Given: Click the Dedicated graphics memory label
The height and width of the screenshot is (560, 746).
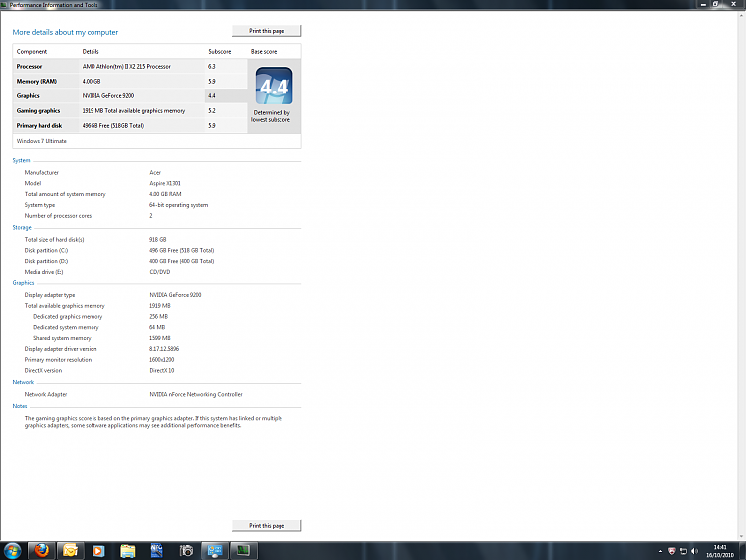Looking at the screenshot, I should click(68, 316).
